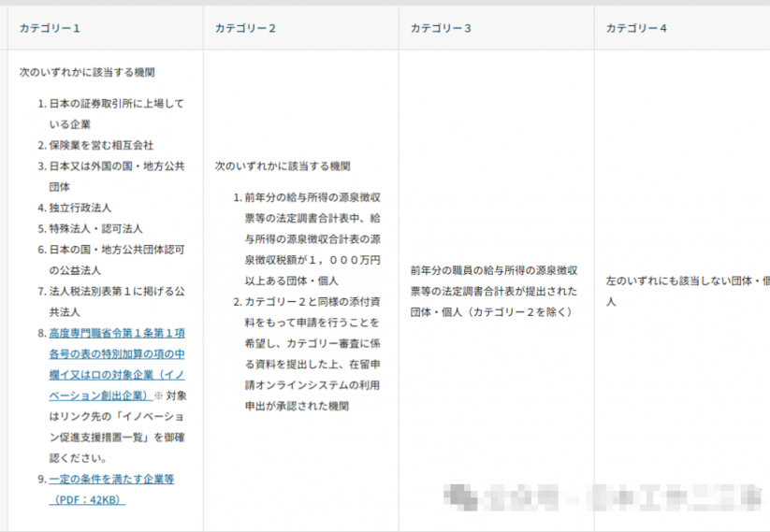Click the カテゴリー1 column header
The height and width of the screenshot is (532, 770).
pyautogui.click(x=50, y=28)
